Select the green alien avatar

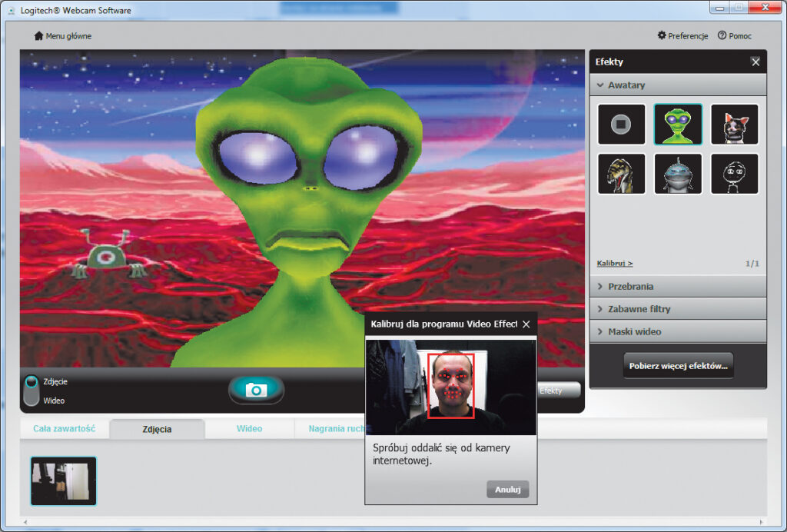tap(678, 125)
